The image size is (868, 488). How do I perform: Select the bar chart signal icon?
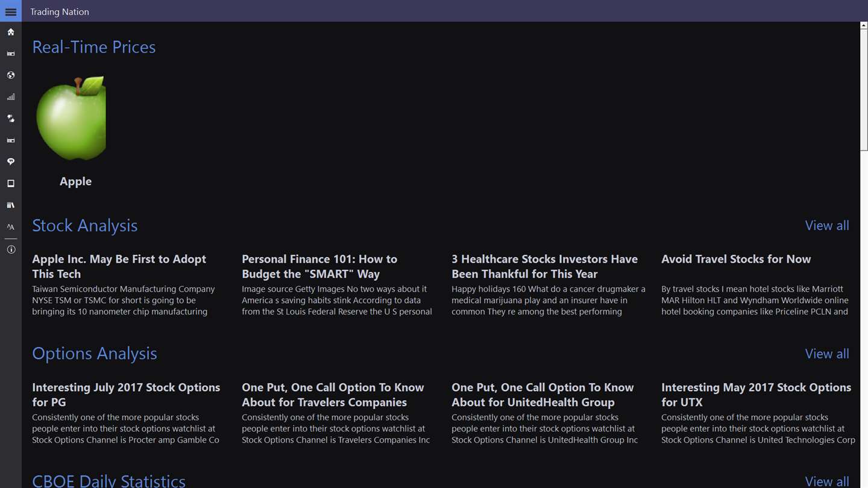[x=11, y=97]
